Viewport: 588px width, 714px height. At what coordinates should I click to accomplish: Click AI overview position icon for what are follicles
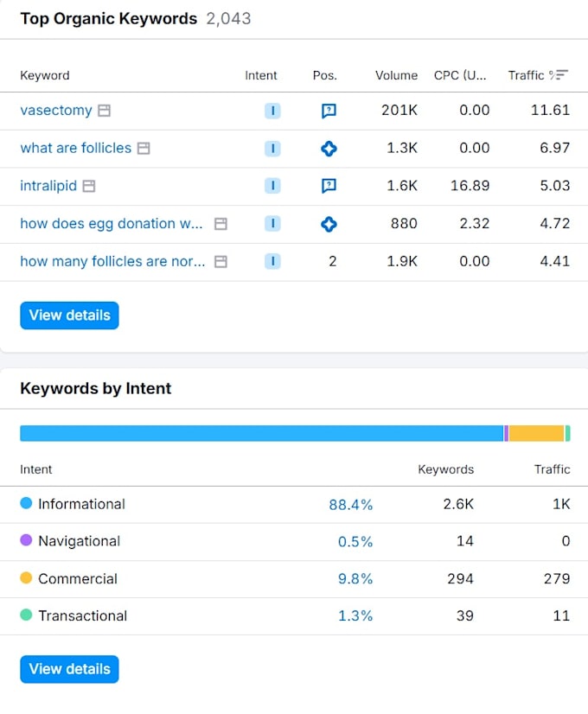pyautogui.click(x=329, y=149)
